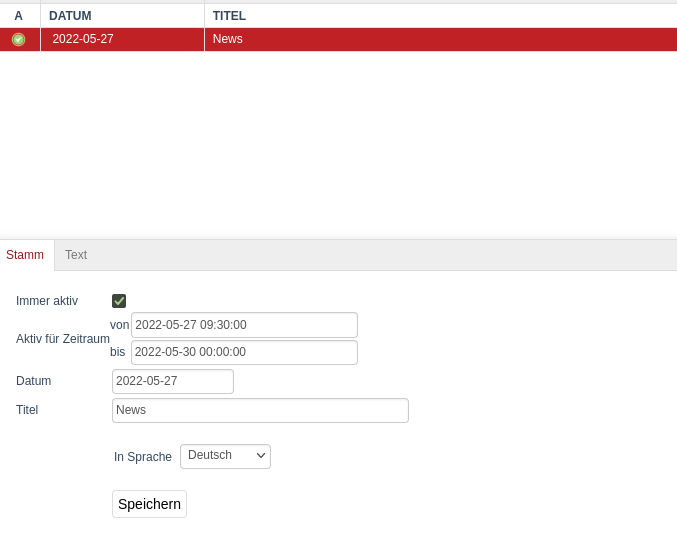This screenshot has width=677, height=547.
Task: Select the 2022-05-27 date cell in list
Action: (83, 39)
